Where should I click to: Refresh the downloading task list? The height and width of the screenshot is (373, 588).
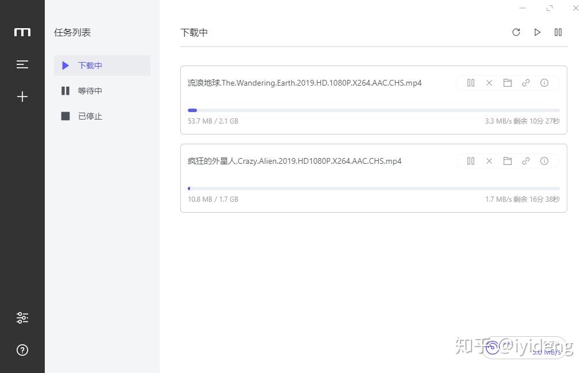tap(516, 32)
